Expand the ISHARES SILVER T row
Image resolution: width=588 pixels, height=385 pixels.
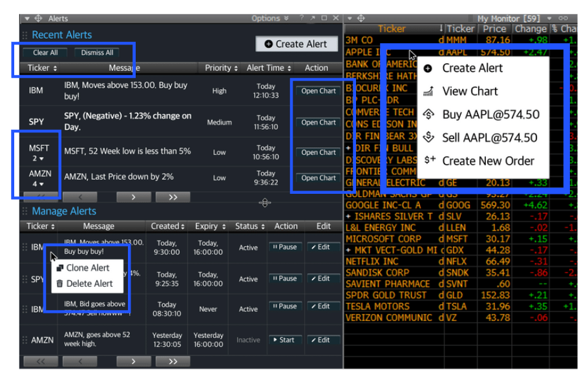click(x=348, y=216)
